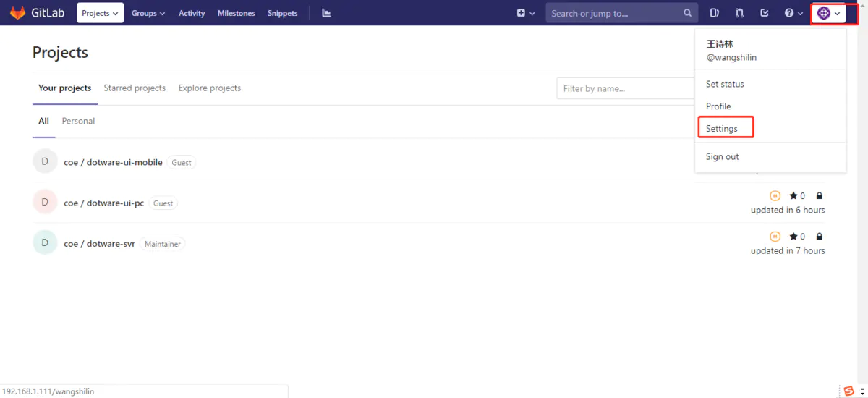Click pipeline status icon for dotware-ui-pc

(x=775, y=195)
